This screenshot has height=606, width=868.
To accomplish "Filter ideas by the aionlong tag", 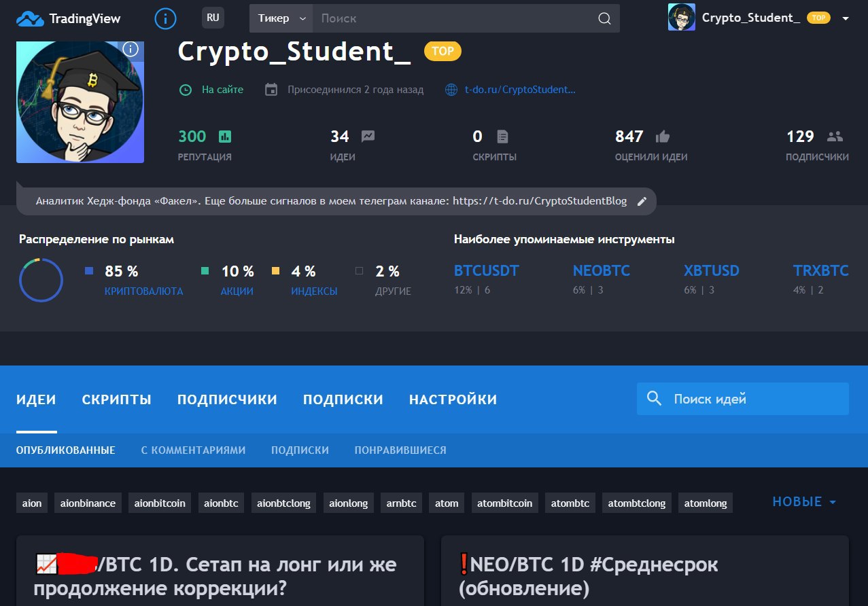I will tap(349, 503).
